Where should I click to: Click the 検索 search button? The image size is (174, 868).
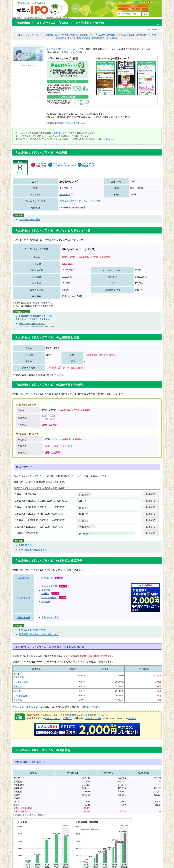point(145,14)
